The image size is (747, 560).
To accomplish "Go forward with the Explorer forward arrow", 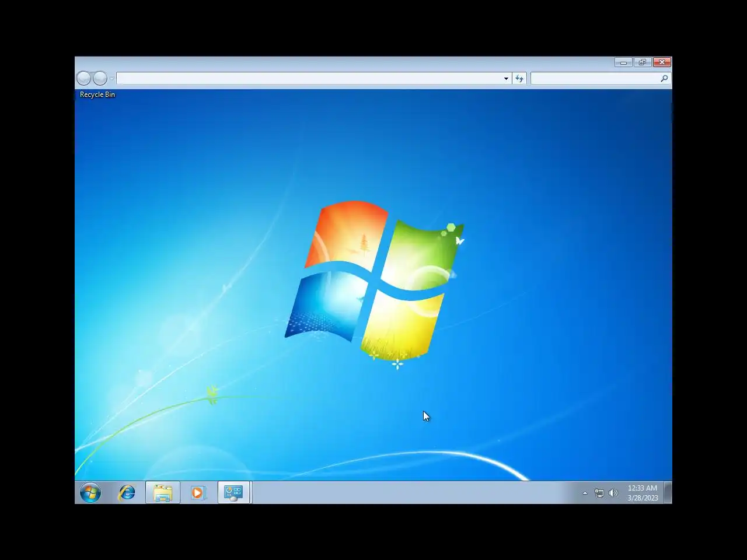I will [100, 78].
